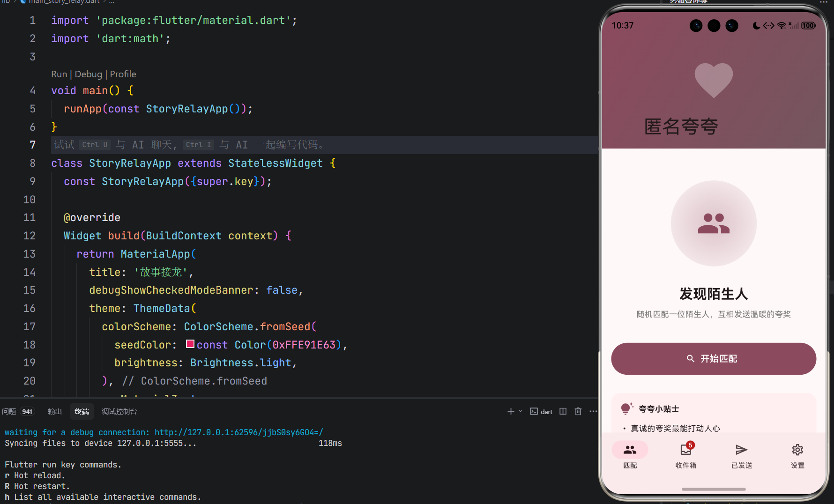Screen dimensions: 834x504
Task: Open terminal panel more actions (ellipsis)
Action: [593, 411]
